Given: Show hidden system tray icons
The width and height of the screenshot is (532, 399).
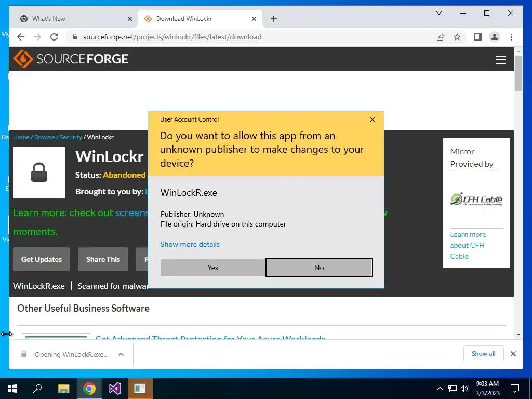Looking at the screenshot, I should (x=440, y=389).
